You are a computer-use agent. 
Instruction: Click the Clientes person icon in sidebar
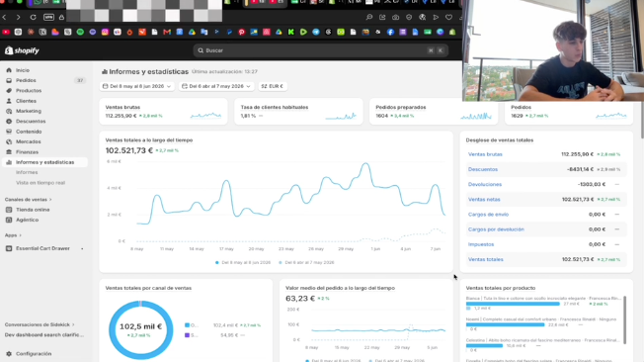[x=9, y=101]
